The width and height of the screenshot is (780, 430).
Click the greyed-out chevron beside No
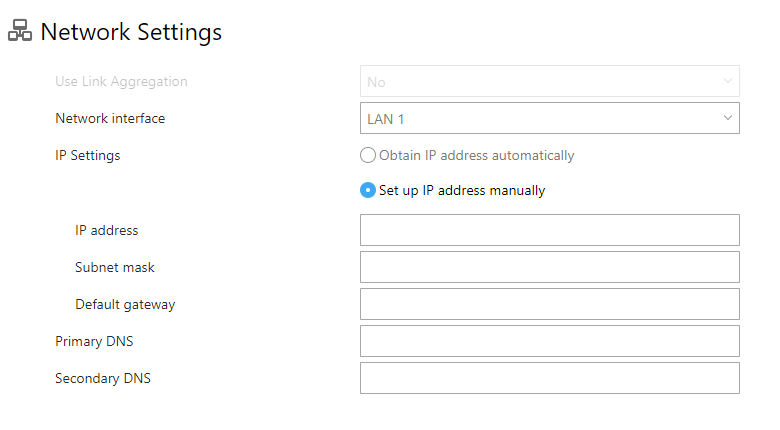727,81
